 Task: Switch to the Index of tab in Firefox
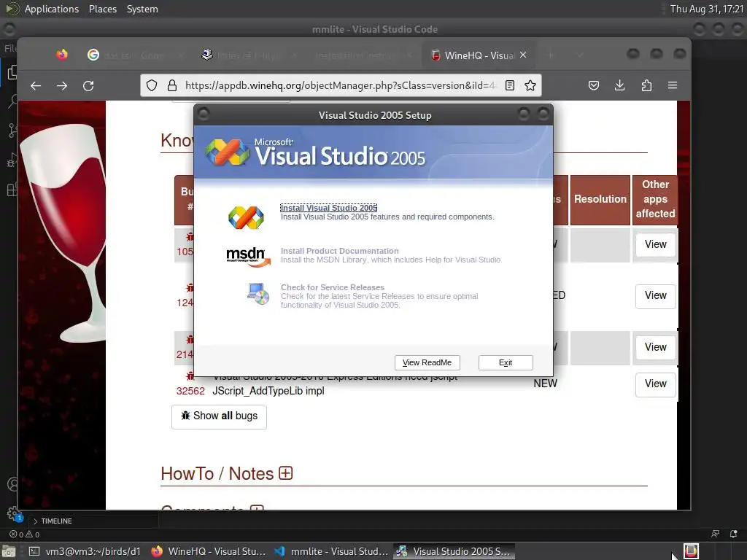pyautogui.click(x=250, y=55)
